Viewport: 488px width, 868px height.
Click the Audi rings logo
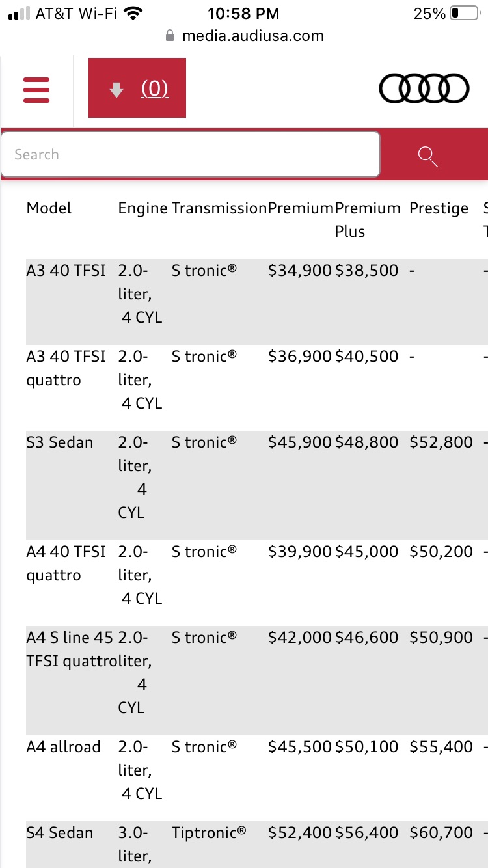pyautogui.click(x=424, y=89)
